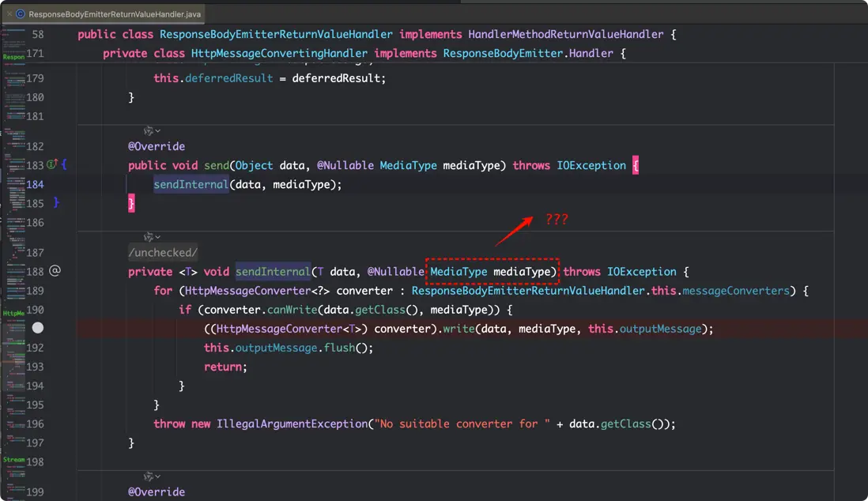The height and width of the screenshot is (501, 868).
Task: Click line number 196 in the gutter
Action: [x=35, y=424]
